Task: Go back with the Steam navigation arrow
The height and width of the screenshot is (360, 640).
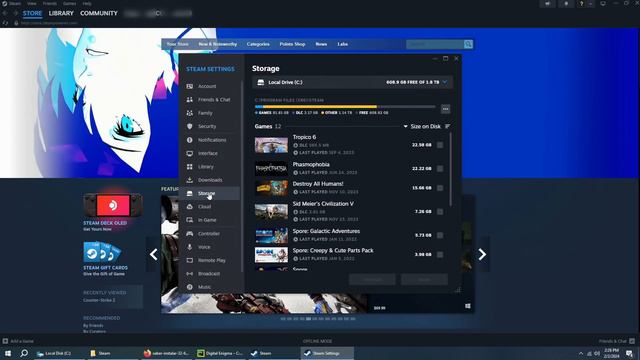Action: 5,13
